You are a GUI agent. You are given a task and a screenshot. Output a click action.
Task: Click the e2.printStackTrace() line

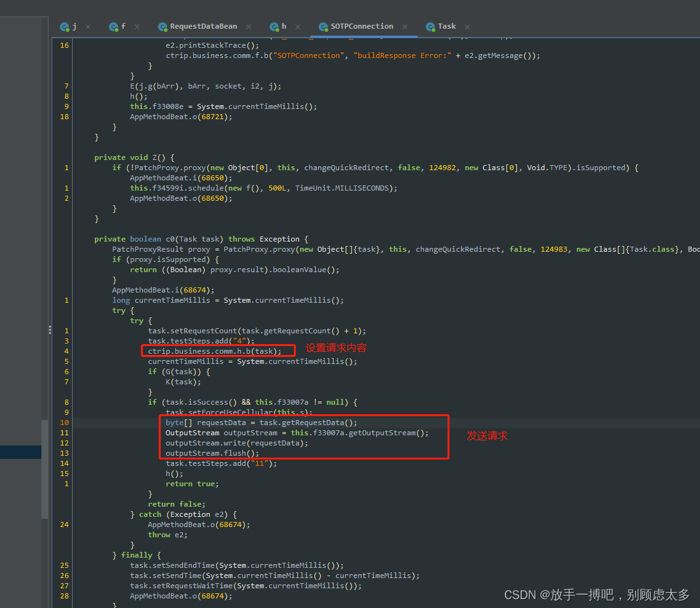(x=212, y=45)
